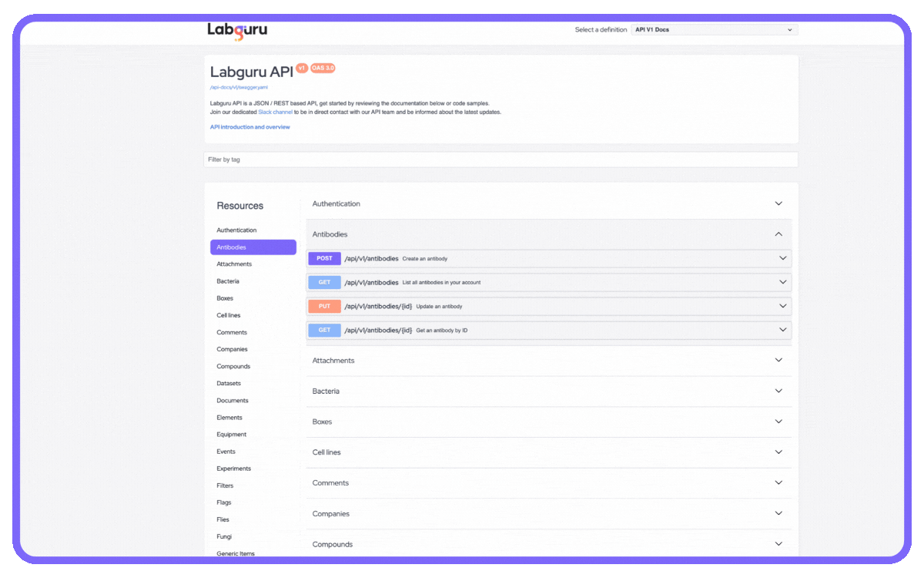Click the Filter by tag input
This screenshot has height=578, width=924.
pyautogui.click(x=500, y=159)
